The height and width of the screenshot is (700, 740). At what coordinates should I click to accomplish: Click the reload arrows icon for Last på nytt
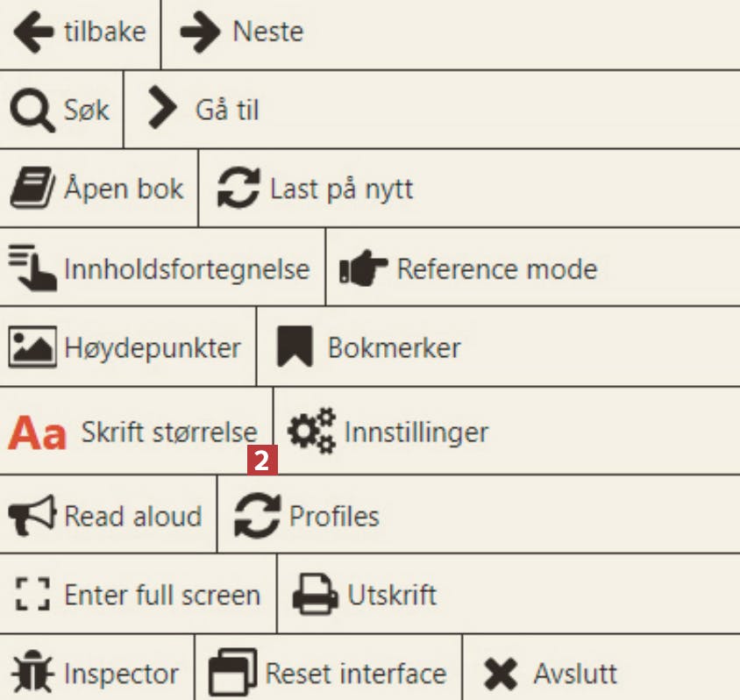(x=238, y=189)
